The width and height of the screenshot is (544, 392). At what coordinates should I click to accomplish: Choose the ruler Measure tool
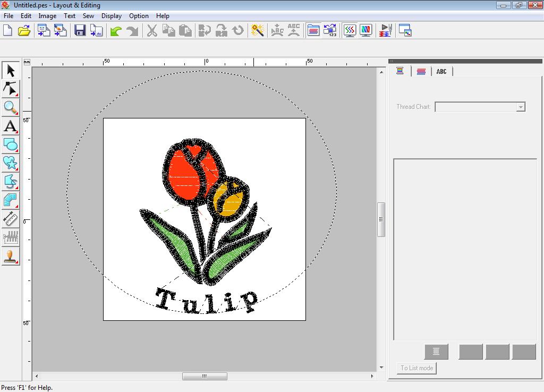[11, 219]
